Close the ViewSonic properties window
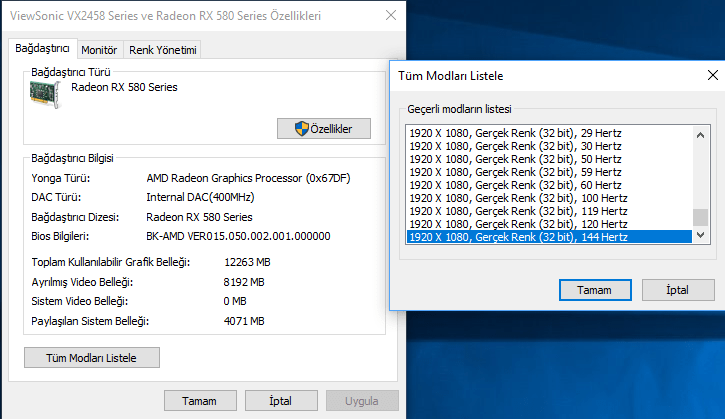Viewport: 725px width, 419px height. coord(391,15)
